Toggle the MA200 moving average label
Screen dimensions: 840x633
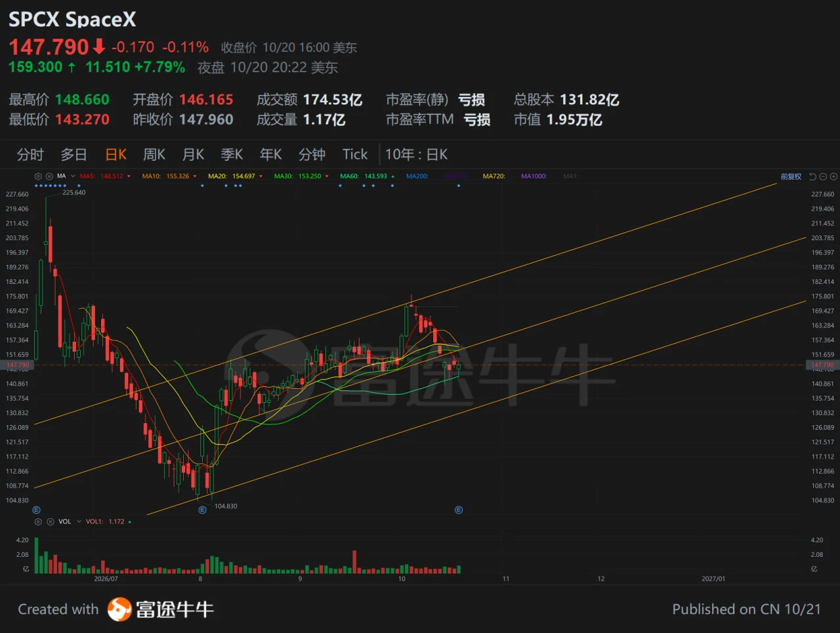click(417, 176)
